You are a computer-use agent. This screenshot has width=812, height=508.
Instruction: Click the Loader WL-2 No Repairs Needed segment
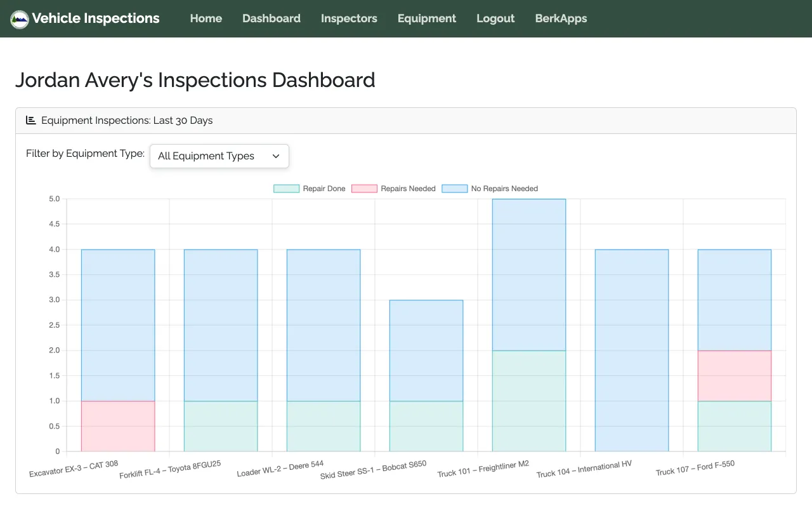324,325
